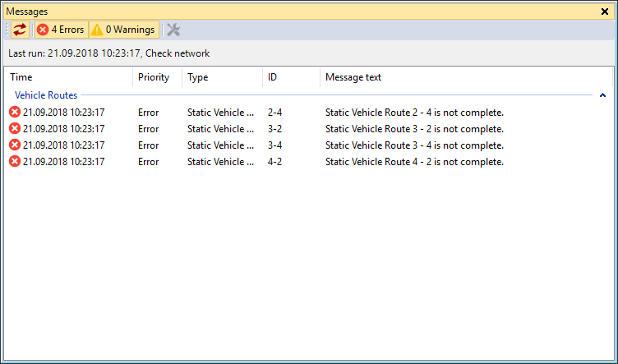Sort by the Priority column header
The width and height of the screenshot is (618, 364).
click(x=154, y=77)
